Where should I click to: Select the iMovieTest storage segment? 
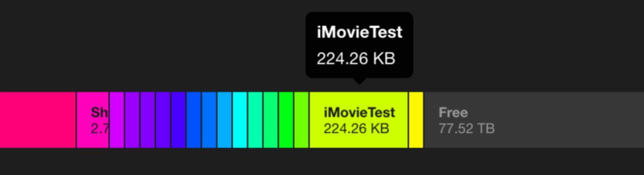point(359,120)
